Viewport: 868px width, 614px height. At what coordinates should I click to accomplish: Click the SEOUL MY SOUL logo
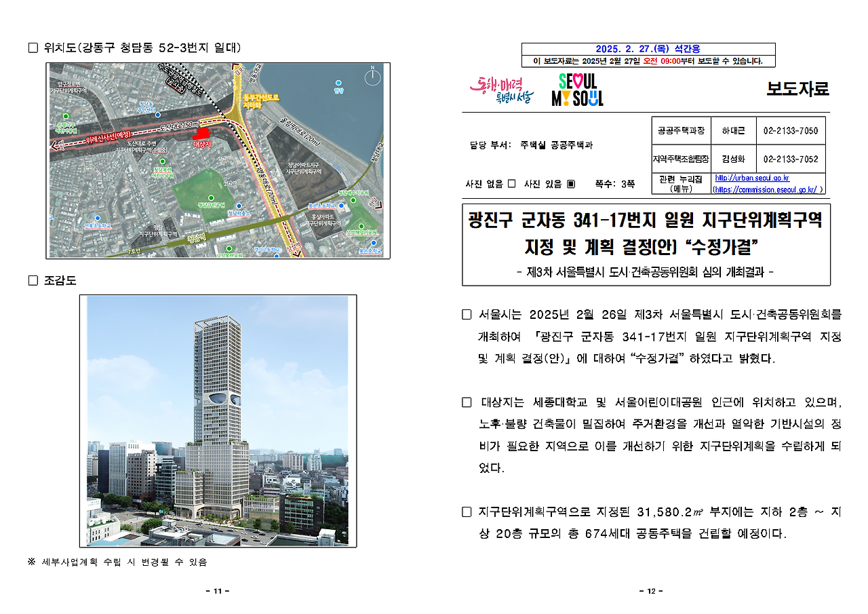point(577,90)
